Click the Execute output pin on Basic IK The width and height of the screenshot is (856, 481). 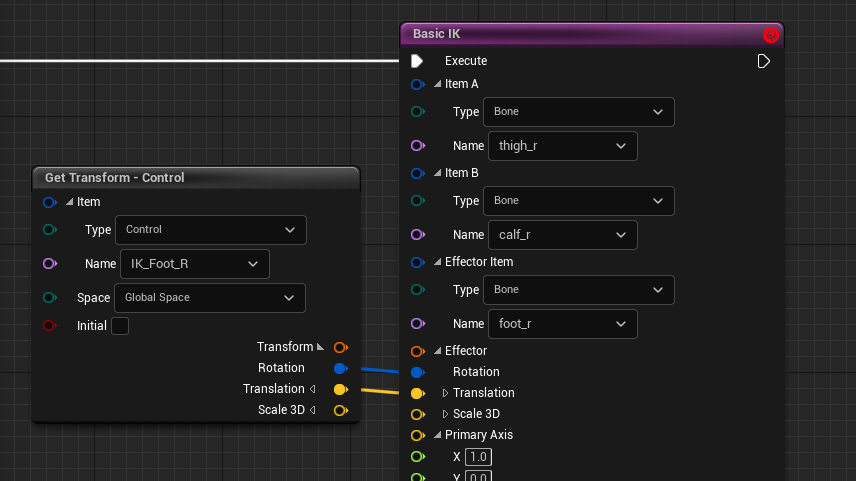coord(763,61)
